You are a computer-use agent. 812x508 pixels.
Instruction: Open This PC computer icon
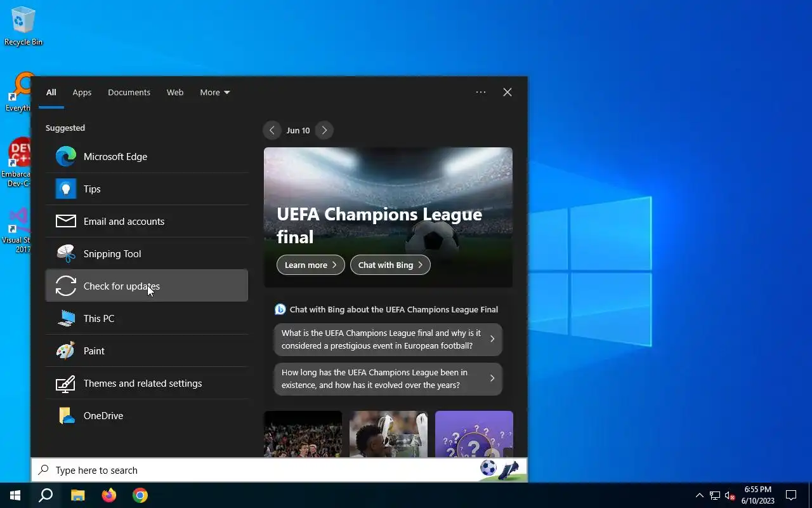[x=66, y=318]
